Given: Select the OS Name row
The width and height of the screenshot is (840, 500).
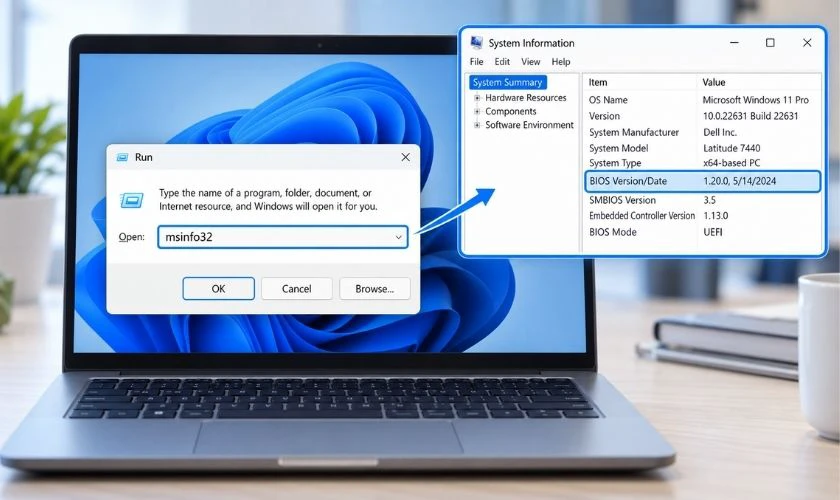Looking at the screenshot, I should [x=702, y=100].
